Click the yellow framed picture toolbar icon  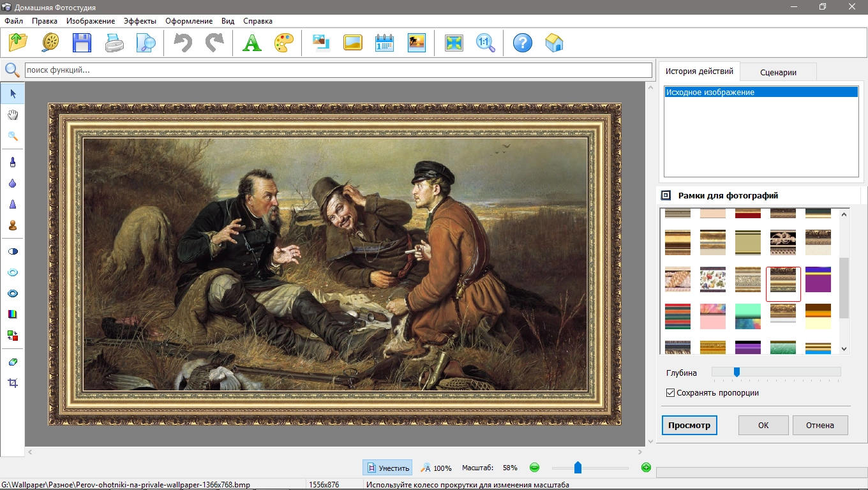(353, 43)
